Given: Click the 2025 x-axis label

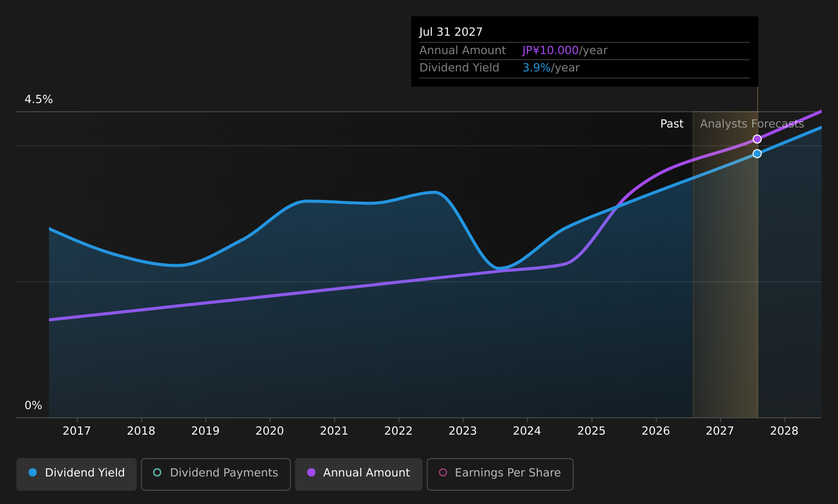Looking at the screenshot, I should click(x=591, y=431).
